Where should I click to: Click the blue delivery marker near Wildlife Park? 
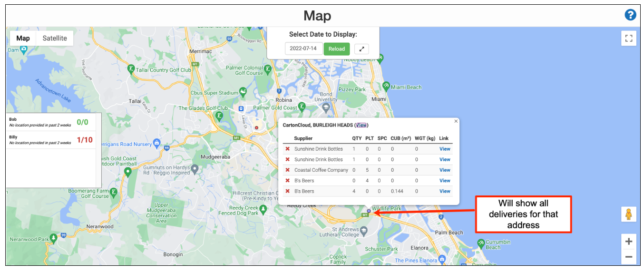pos(369,211)
